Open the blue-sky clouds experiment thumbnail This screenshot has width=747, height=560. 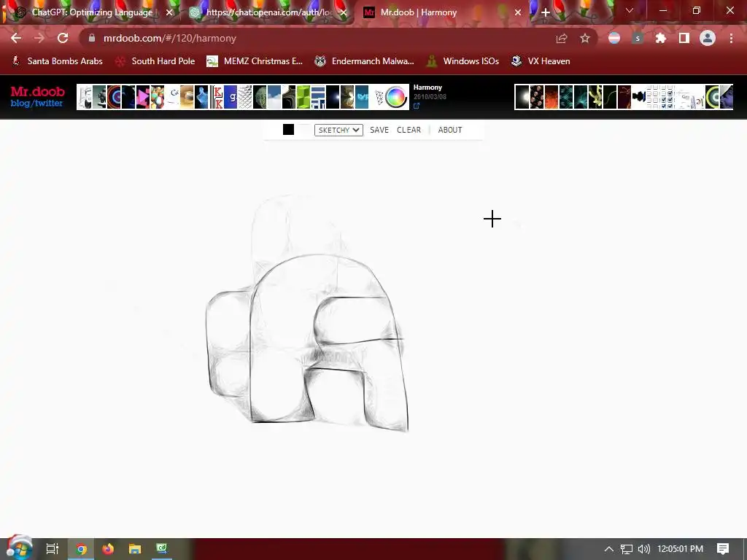click(274, 97)
